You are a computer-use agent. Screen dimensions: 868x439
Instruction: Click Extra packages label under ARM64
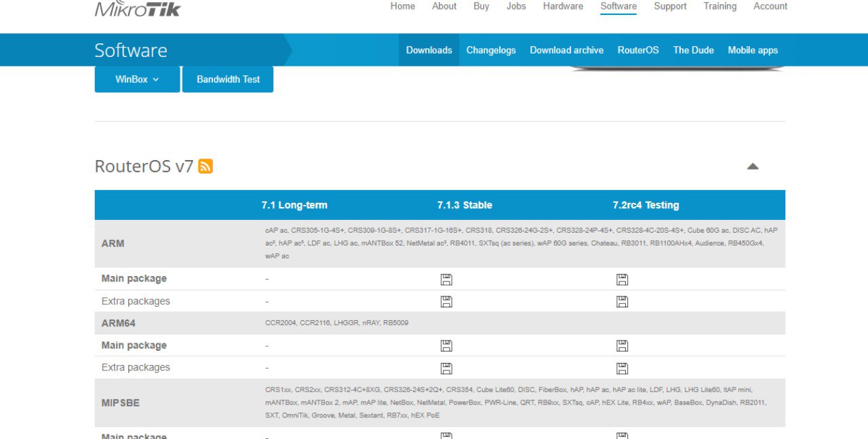click(136, 368)
